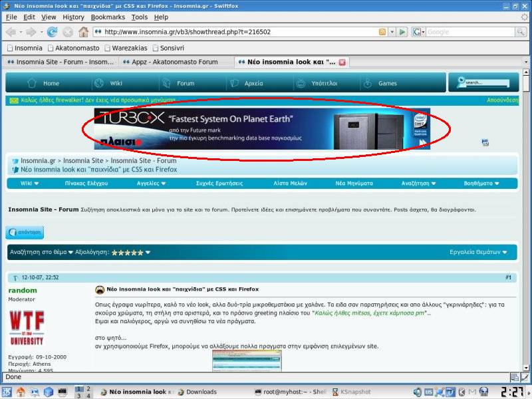Go to the site Home navigation button
This screenshot has height=399, width=532.
pyautogui.click(x=43, y=83)
